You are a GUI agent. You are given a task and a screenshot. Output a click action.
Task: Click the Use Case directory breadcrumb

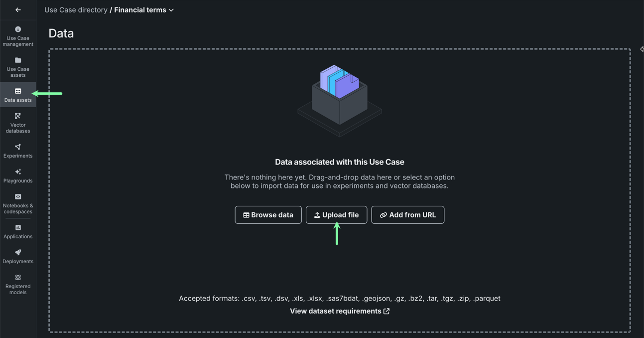76,10
